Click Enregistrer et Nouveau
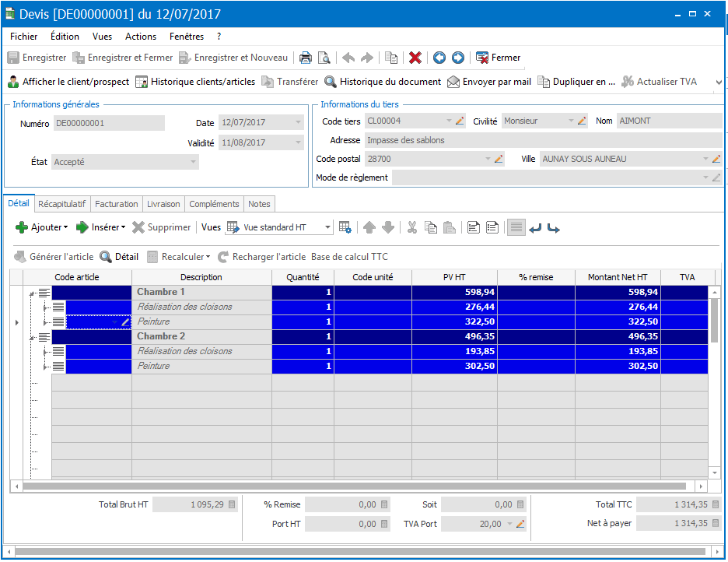Screen dimensions: 728x562 coord(233,58)
